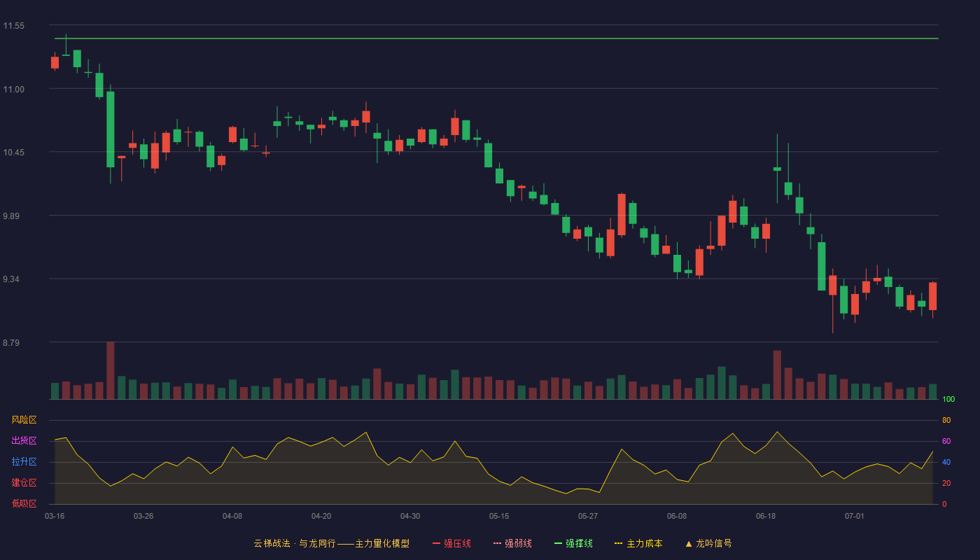Click the 20 value on right indicator axis
The image size is (980, 560).
click(946, 483)
